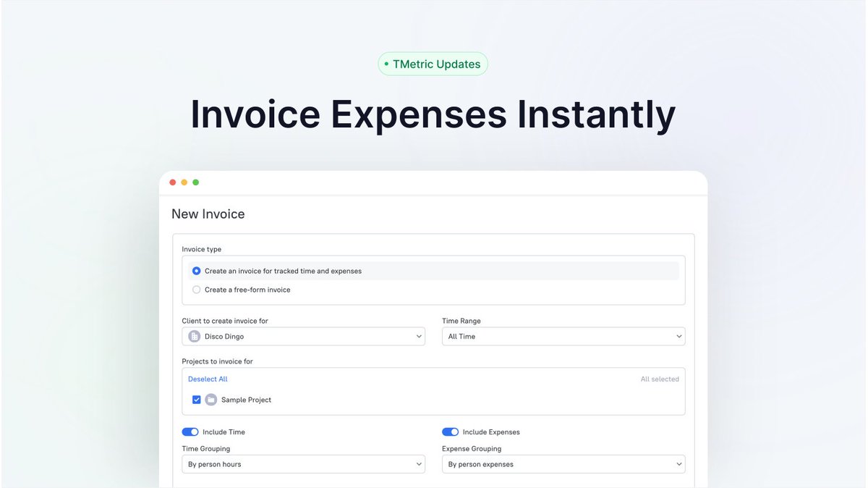868x488 pixels.
Task: Open Time Grouping dropdown By person hours
Action: click(304, 464)
